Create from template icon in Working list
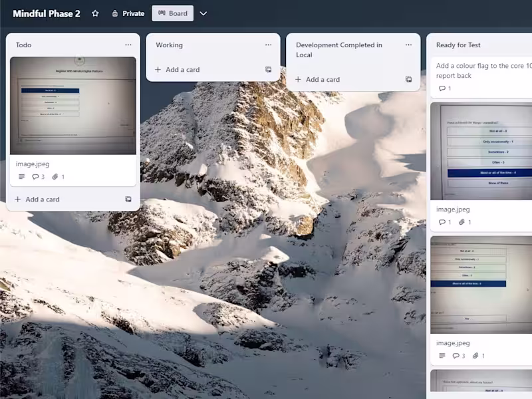Screen dimensions: 532x399 click(x=269, y=70)
